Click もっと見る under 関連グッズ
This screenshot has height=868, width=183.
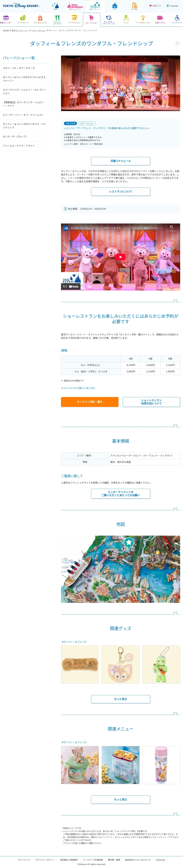[120, 699]
